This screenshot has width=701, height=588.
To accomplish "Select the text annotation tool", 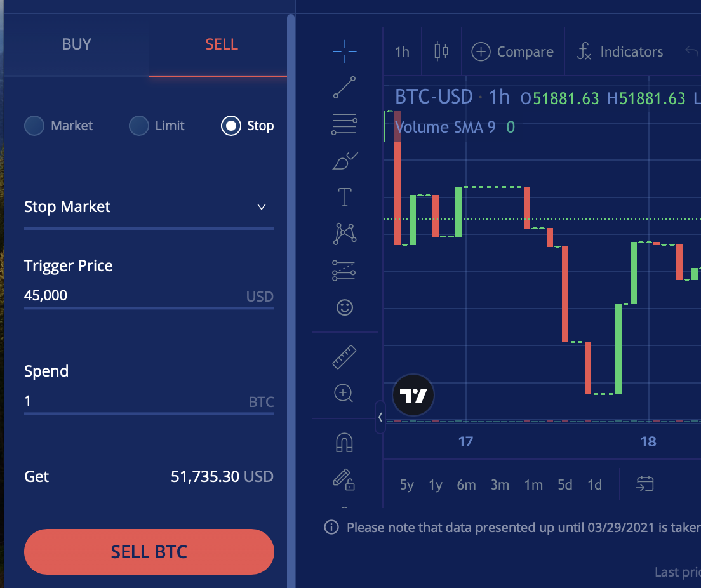I will click(344, 197).
